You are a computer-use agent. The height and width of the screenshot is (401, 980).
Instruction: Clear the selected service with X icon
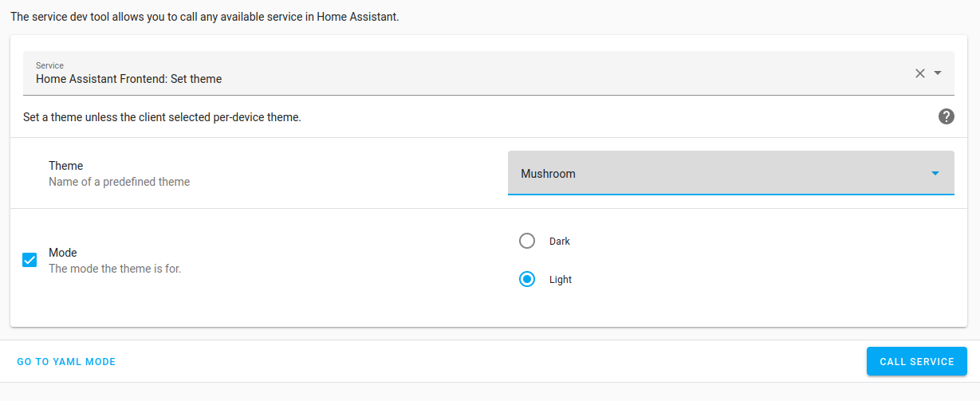(920, 73)
